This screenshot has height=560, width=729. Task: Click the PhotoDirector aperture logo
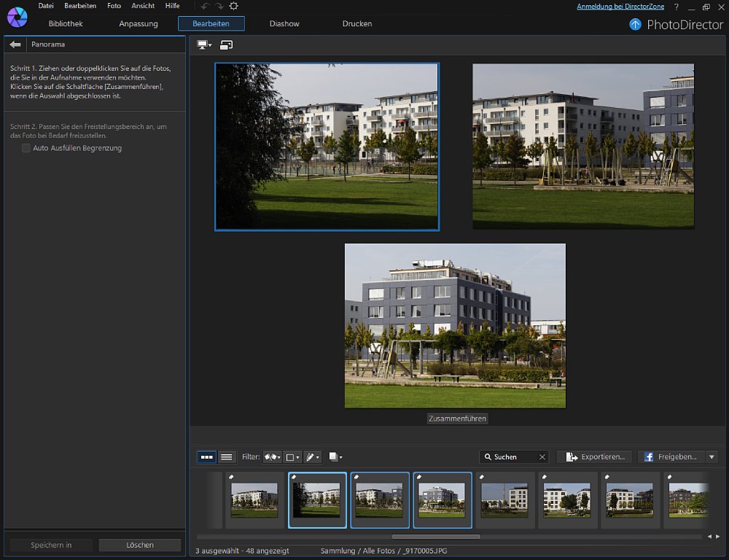(x=17, y=17)
